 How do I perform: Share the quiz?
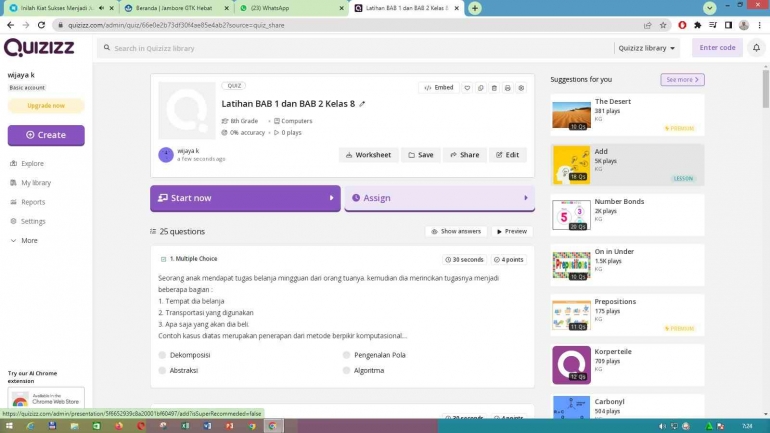click(x=465, y=155)
